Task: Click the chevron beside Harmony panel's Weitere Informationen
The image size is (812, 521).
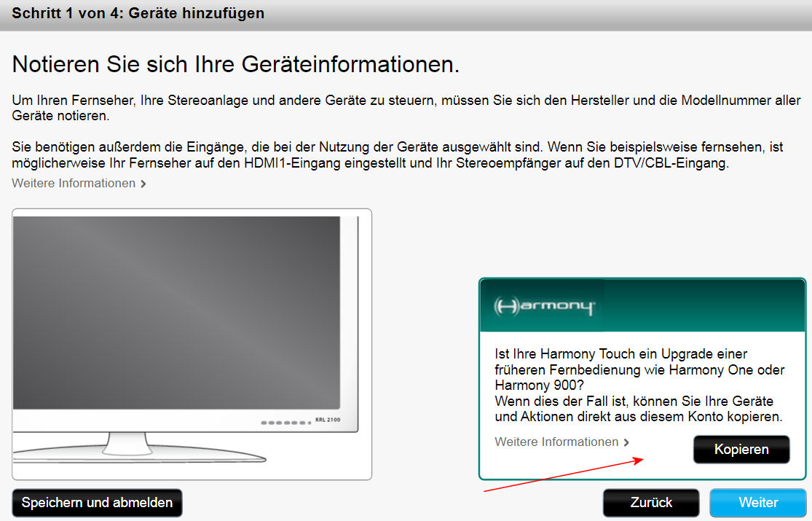Action: pyautogui.click(x=626, y=442)
